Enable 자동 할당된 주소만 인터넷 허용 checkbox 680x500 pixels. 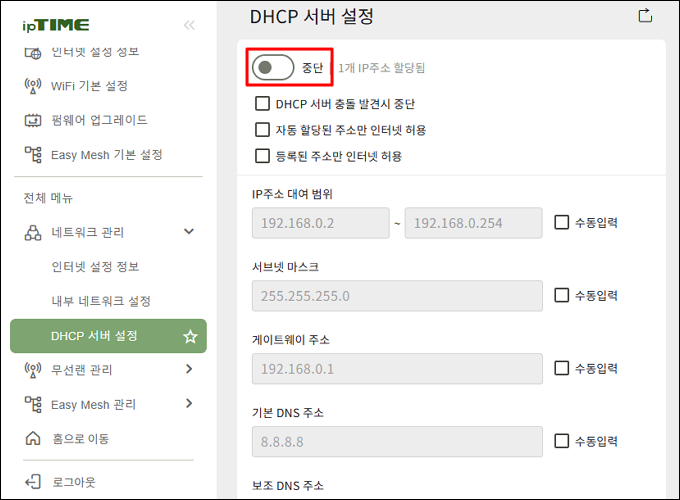(x=262, y=130)
